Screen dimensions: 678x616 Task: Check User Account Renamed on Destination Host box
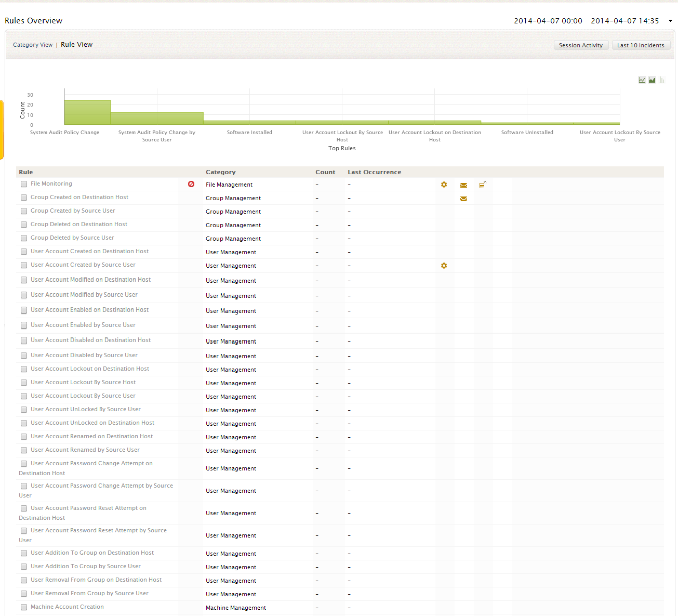tap(24, 437)
